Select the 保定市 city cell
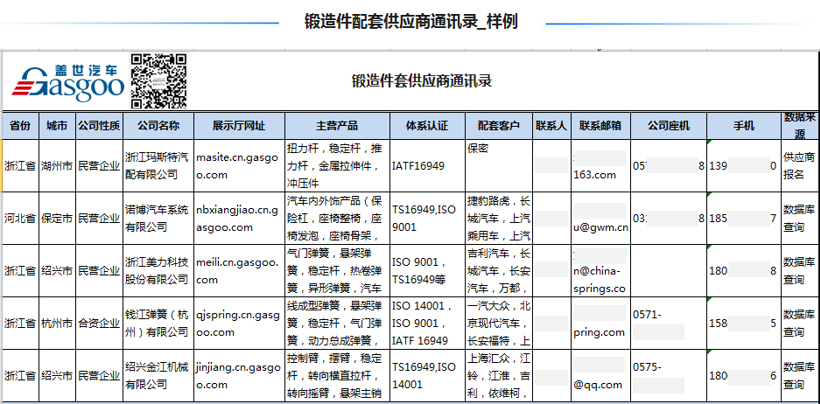820x404 pixels. pos(57,218)
